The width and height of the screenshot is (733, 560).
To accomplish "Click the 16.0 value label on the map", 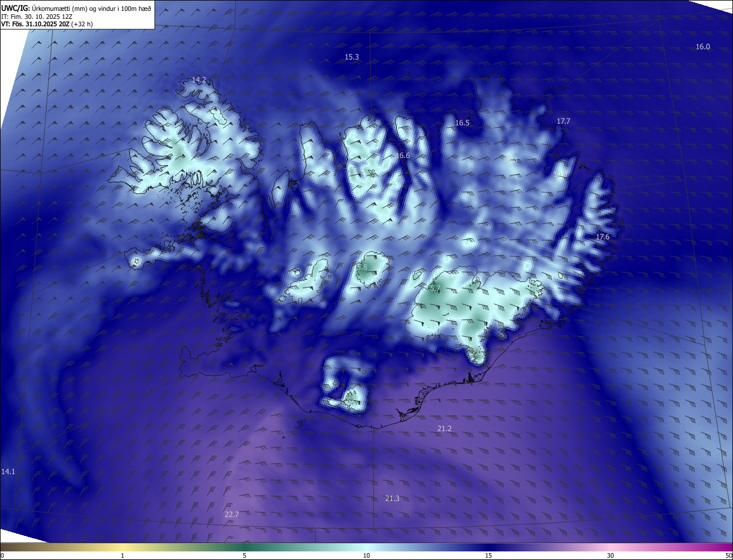I will click(703, 47).
